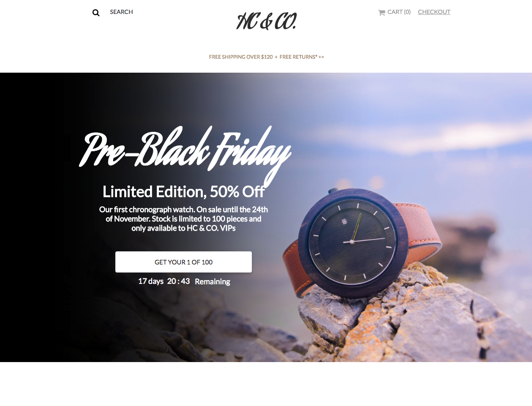
Task: Click the shopping cart icon
Action: click(x=382, y=13)
